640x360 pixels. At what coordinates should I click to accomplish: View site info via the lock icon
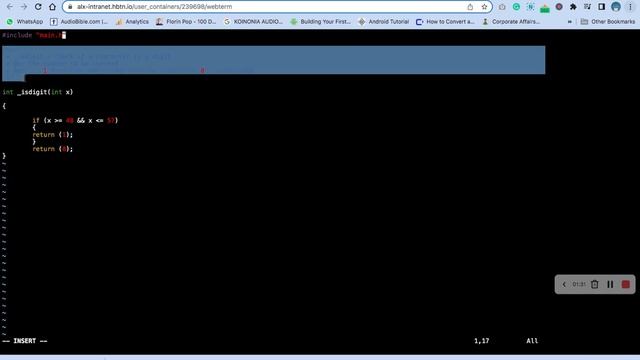click(x=70, y=7)
